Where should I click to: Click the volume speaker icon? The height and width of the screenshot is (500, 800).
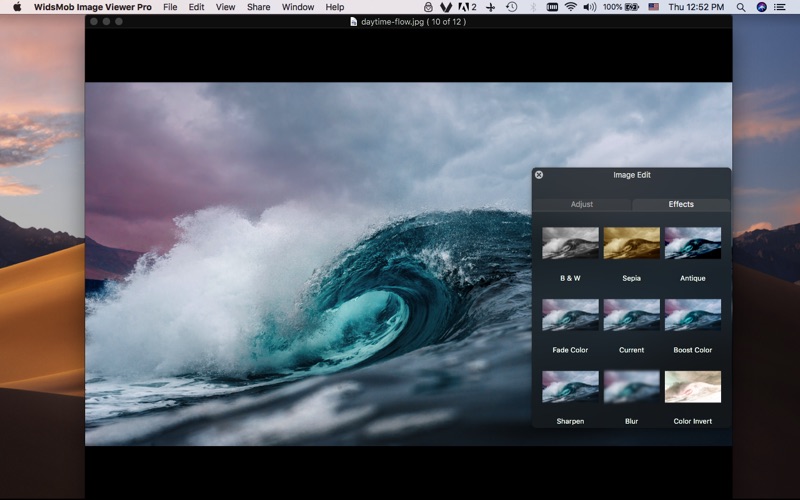(590, 7)
